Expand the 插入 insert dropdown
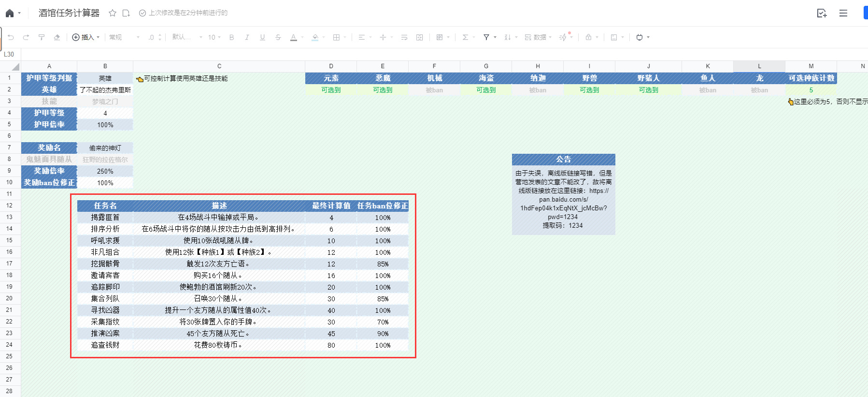The height and width of the screenshot is (397, 868). pos(86,37)
